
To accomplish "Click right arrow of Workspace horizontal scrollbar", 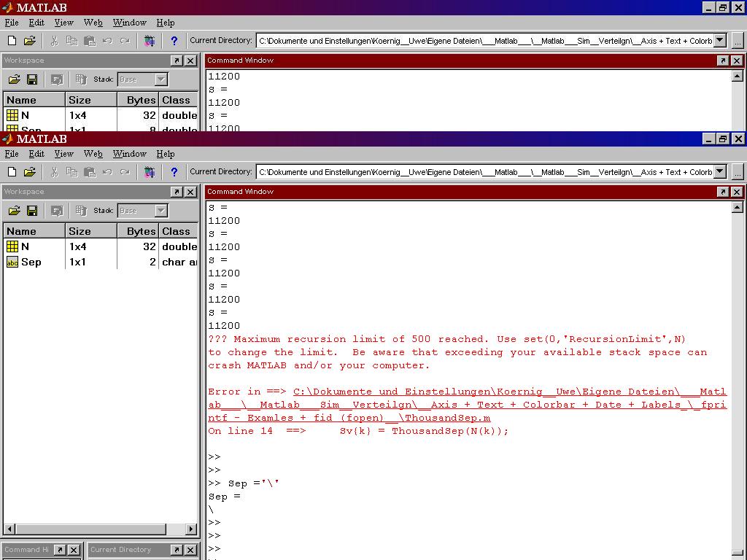I will pyautogui.click(x=191, y=529).
